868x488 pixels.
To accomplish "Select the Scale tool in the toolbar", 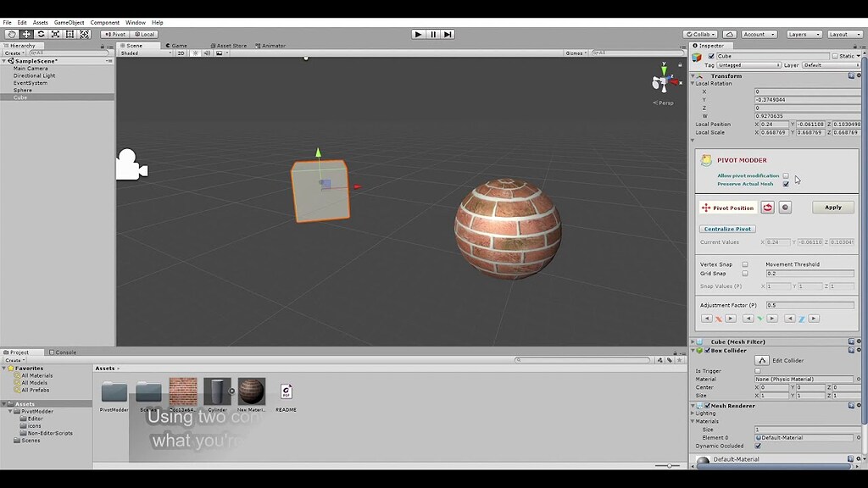I will tap(53, 34).
